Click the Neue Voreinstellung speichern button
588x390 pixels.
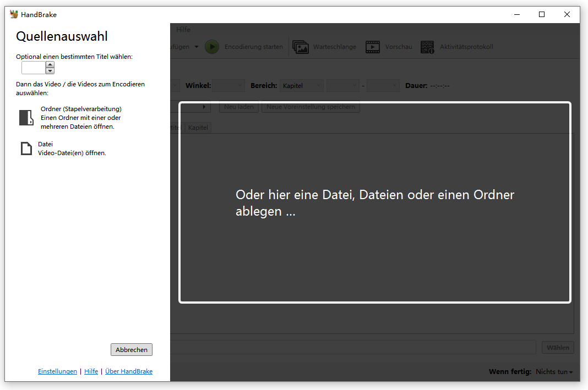(x=311, y=107)
